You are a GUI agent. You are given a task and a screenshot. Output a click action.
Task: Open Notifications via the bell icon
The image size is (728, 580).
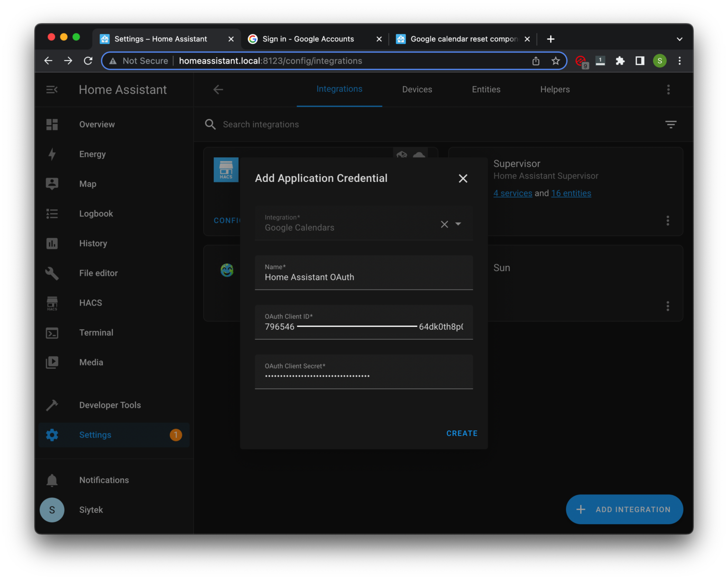(x=52, y=480)
